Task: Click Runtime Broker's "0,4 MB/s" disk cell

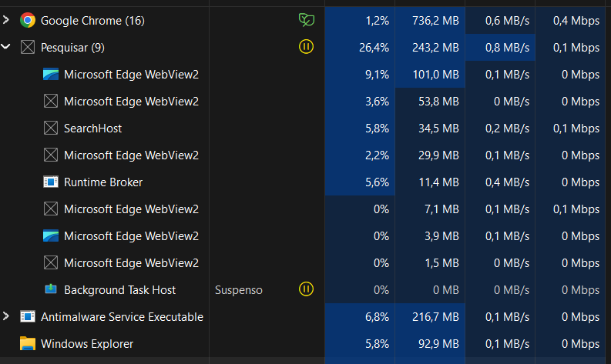Action: point(500,182)
